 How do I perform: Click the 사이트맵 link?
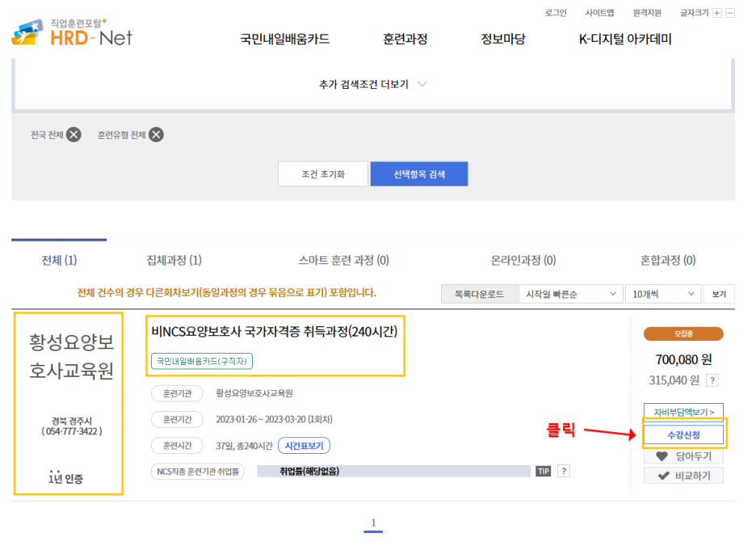click(599, 13)
